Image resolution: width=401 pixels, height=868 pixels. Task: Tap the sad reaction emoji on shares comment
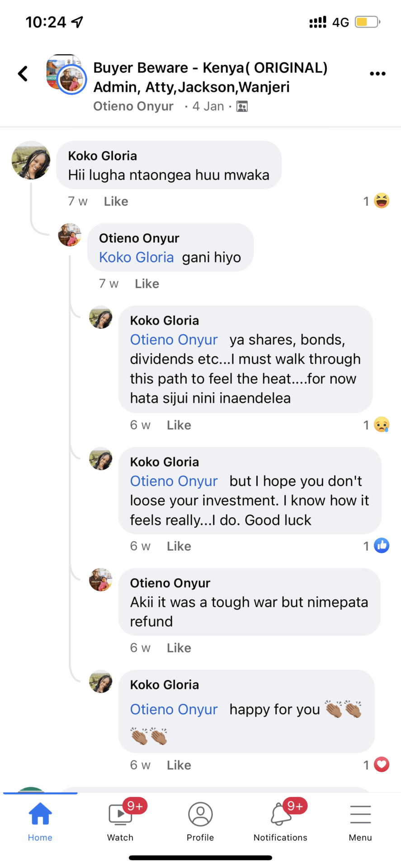pyautogui.click(x=382, y=425)
